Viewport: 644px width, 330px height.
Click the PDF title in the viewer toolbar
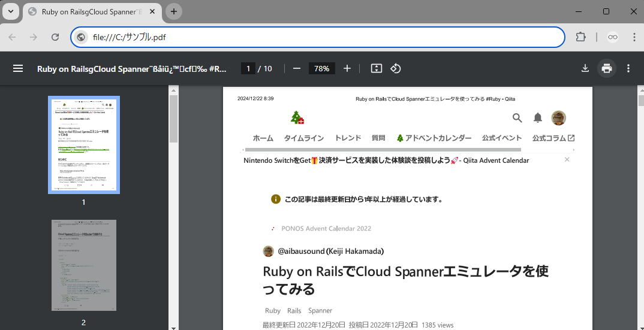click(x=132, y=69)
